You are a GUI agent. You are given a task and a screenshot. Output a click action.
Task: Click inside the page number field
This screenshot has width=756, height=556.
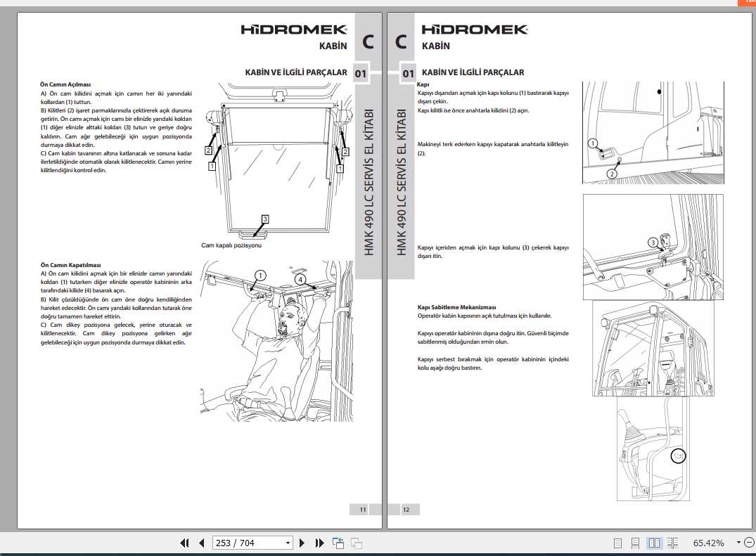click(239, 543)
